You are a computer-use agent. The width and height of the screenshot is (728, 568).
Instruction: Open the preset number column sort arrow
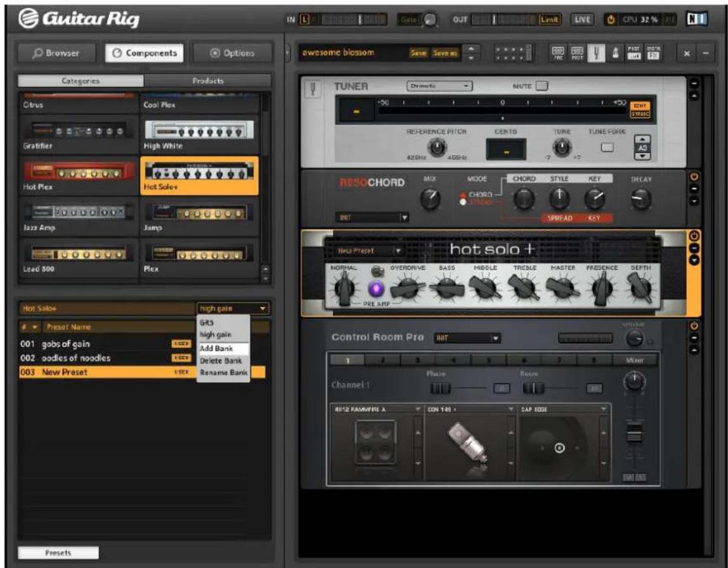[x=35, y=327]
